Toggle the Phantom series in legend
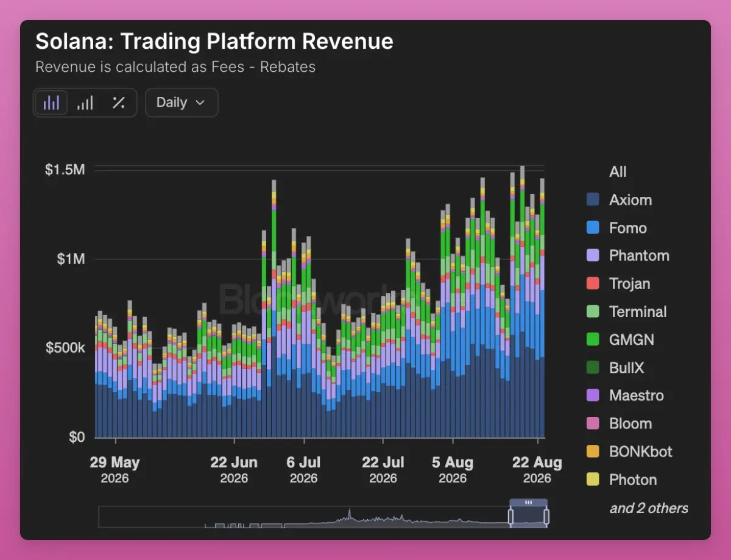Image resolution: width=731 pixels, height=560 pixels. point(627,256)
